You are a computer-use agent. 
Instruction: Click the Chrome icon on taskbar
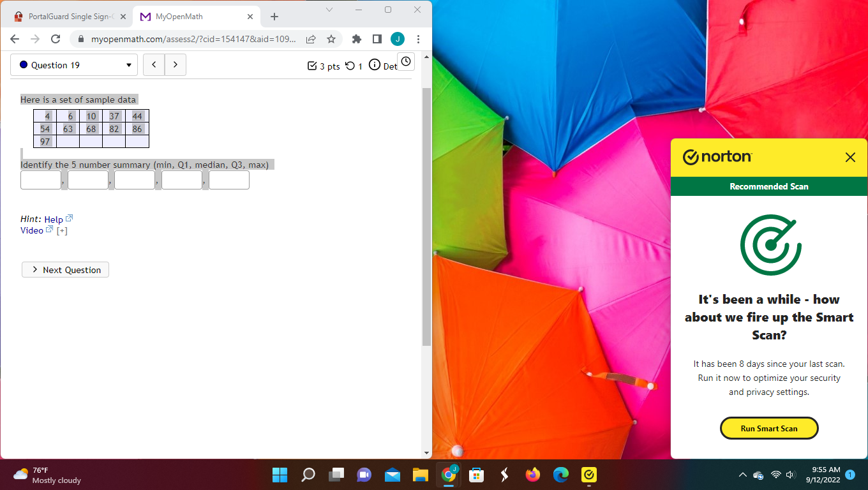point(449,475)
